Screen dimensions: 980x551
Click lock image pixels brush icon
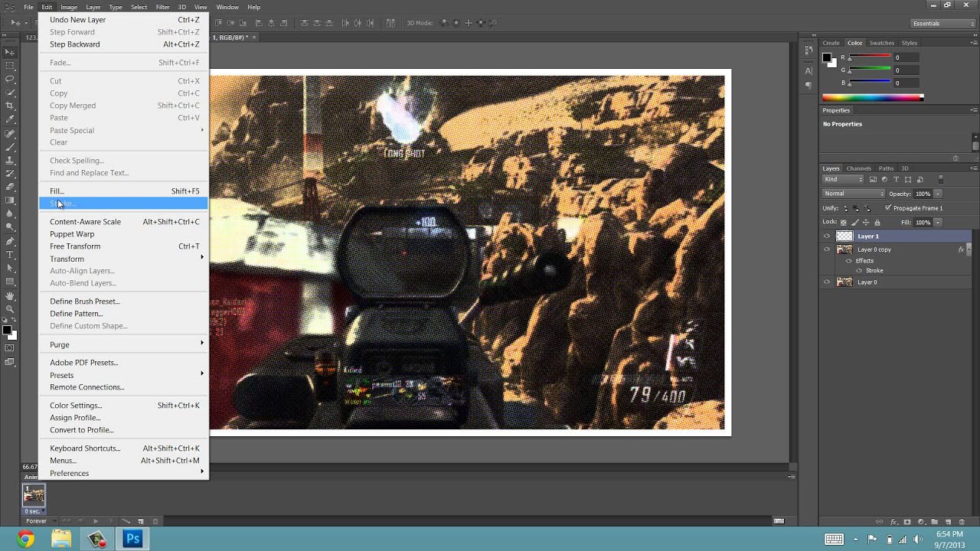tap(855, 223)
